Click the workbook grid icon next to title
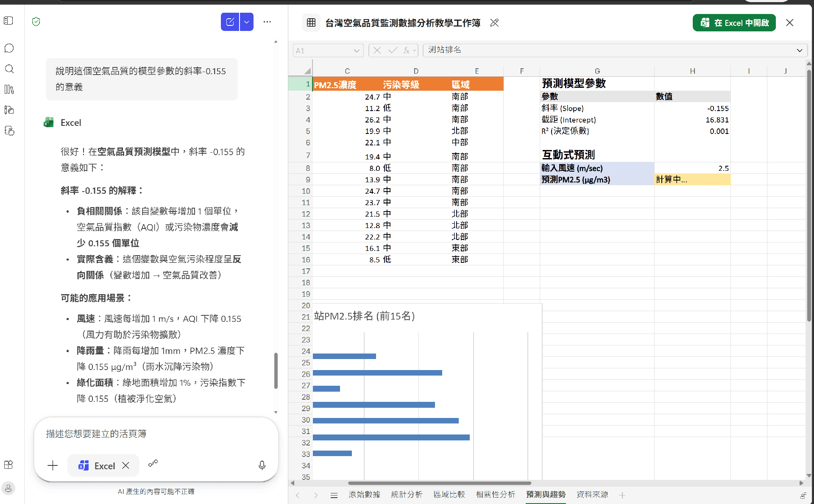Viewport: 814px width, 504px height. tap(311, 22)
